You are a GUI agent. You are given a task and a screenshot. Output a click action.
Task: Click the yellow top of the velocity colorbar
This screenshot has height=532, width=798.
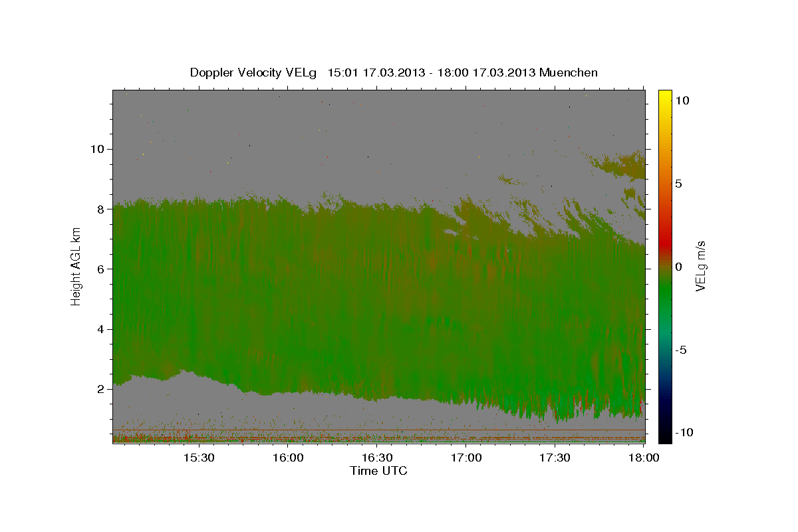(664, 96)
